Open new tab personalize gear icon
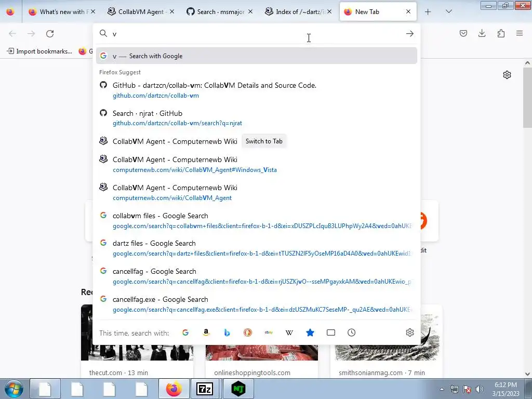532x399 pixels. point(507,75)
